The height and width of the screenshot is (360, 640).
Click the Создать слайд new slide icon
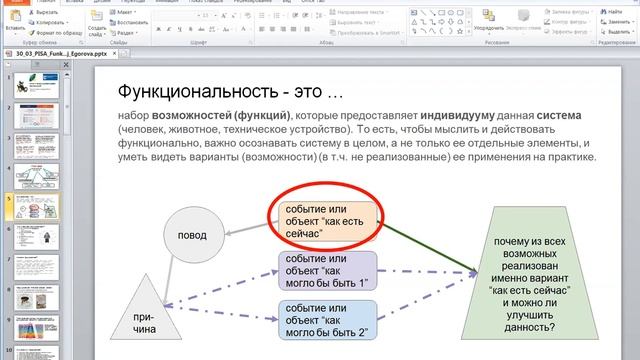click(x=97, y=16)
